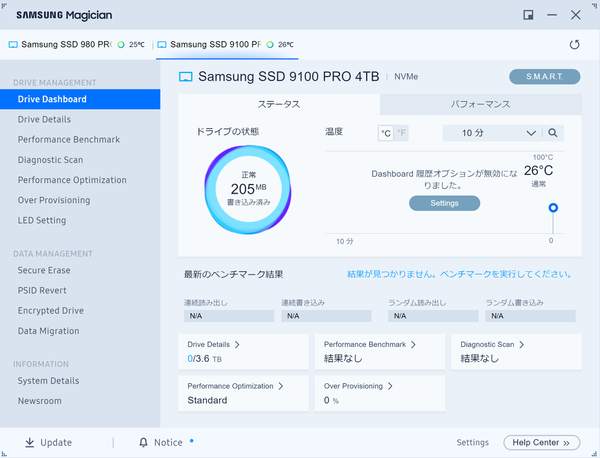Select the Samsung SSD 9100 PRO drive tab

click(227, 45)
